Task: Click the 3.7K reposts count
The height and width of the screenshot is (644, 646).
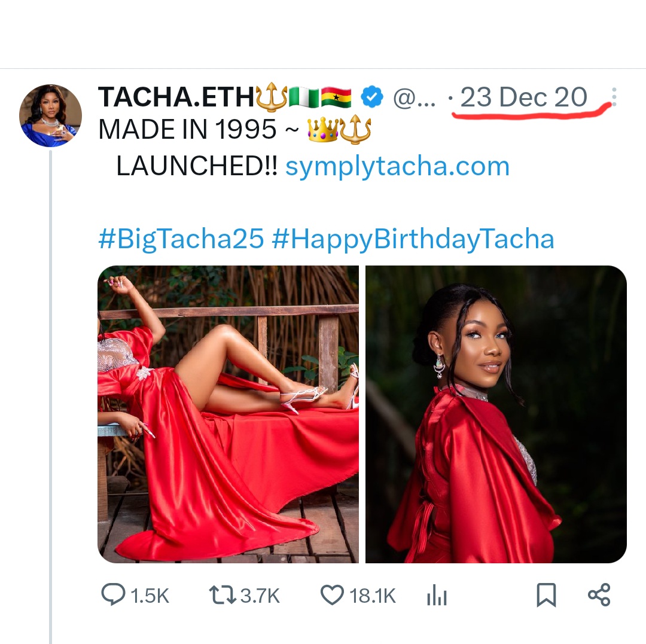Action: tap(260, 596)
